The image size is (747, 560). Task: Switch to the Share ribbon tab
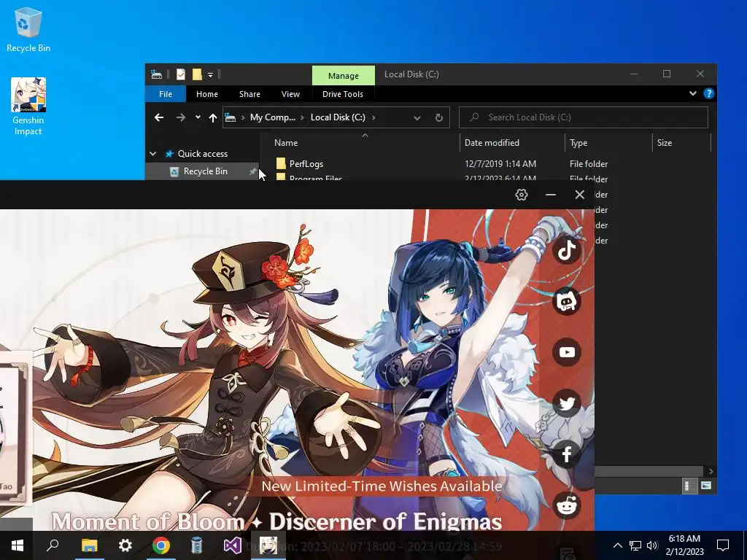(x=249, y=94)
